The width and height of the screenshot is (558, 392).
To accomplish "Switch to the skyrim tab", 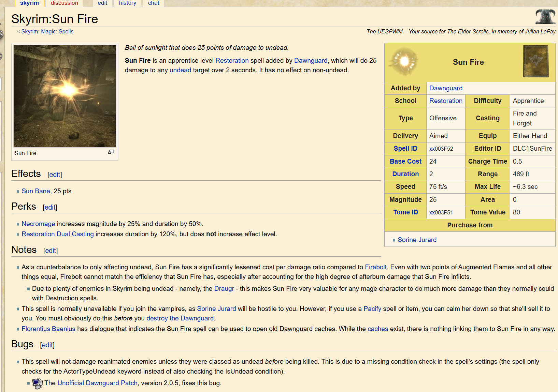I will 29,3.
